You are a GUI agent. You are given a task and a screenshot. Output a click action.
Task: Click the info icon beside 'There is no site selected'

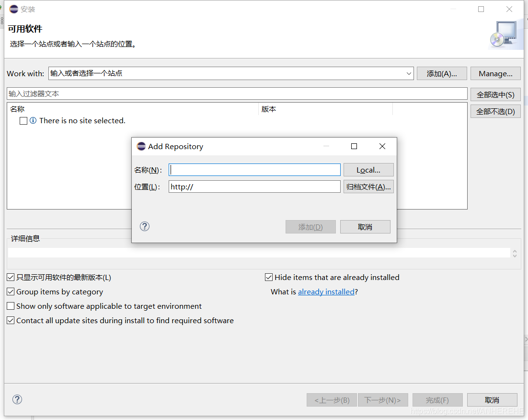33,120
